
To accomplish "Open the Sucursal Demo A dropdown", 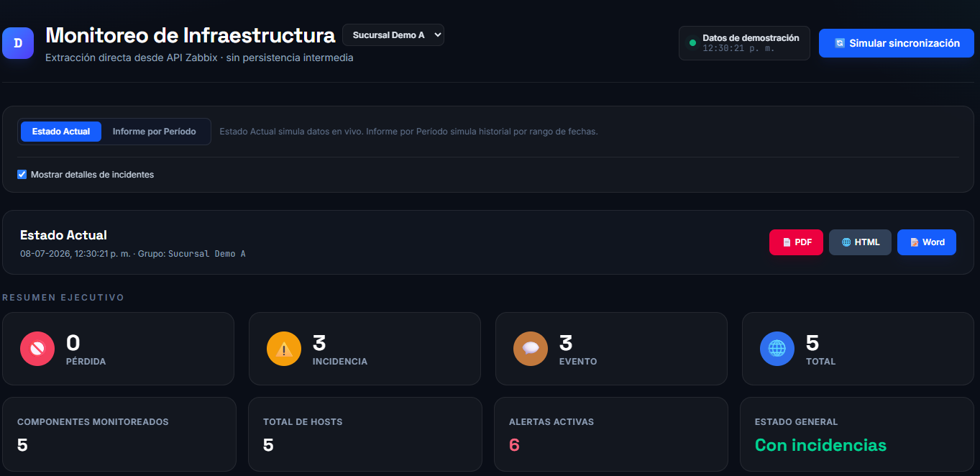I will [x=393, y=35].
